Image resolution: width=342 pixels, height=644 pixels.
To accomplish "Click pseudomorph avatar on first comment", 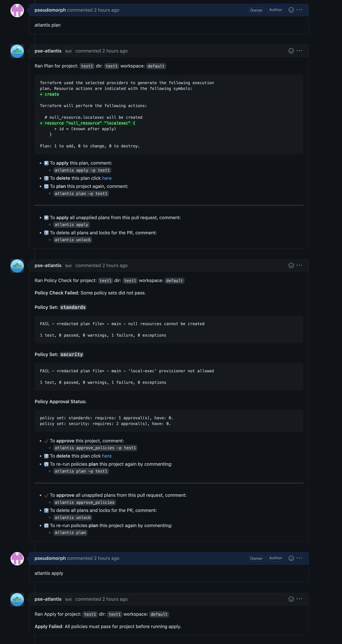I will [17, 11].
